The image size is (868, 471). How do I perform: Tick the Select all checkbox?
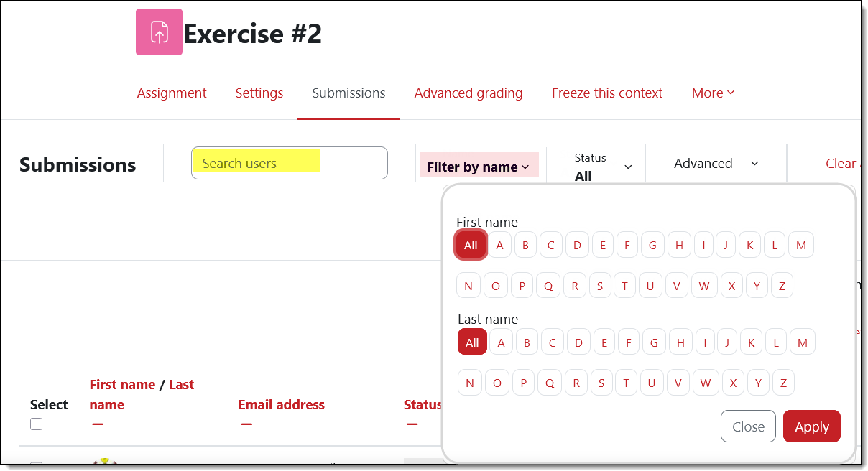coord(37,424)
